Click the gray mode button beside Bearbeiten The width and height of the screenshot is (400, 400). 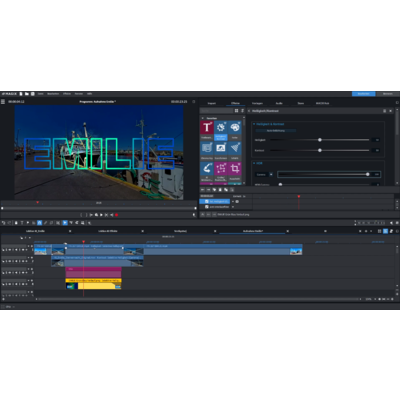pyautogui.click(x=388, y=94)
